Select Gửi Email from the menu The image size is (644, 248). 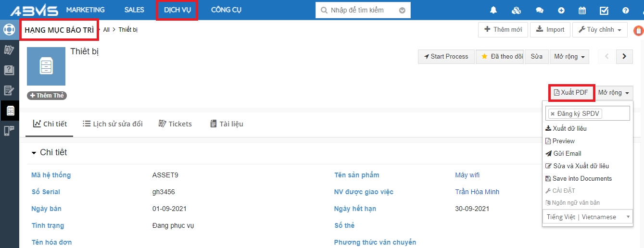(x=567, y=153)
